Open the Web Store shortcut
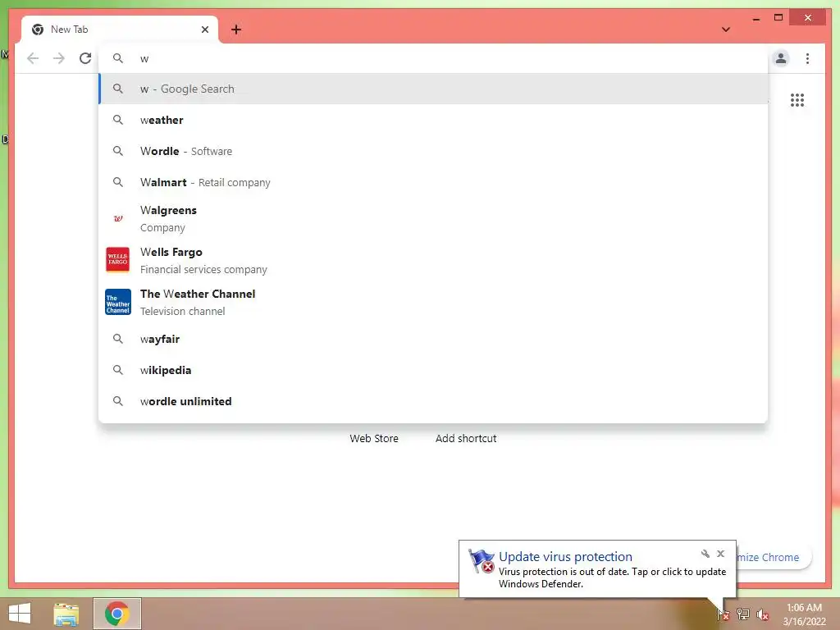The height and width of the screenshot is (630, 840). pyautogui.click(x=374, y=438)
